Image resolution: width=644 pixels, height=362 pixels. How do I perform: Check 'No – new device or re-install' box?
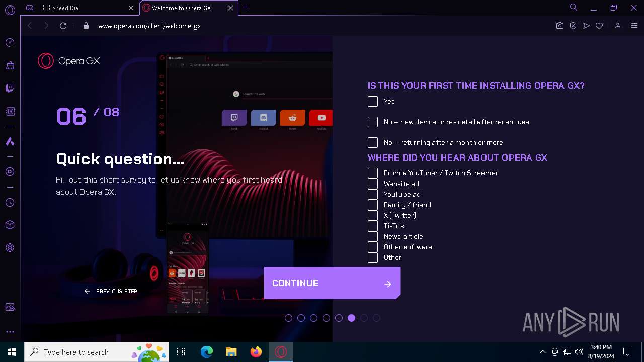(373, 122)
